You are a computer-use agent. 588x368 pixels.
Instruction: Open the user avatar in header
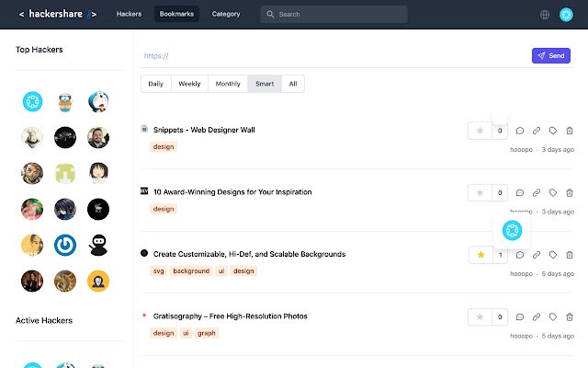pyautogui.click(x=566, y=15)
